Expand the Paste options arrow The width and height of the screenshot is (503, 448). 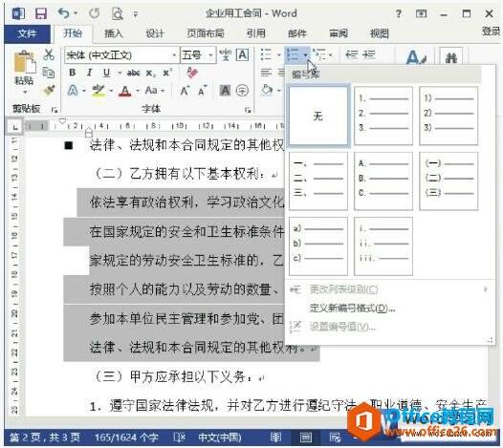coord(25,92)
